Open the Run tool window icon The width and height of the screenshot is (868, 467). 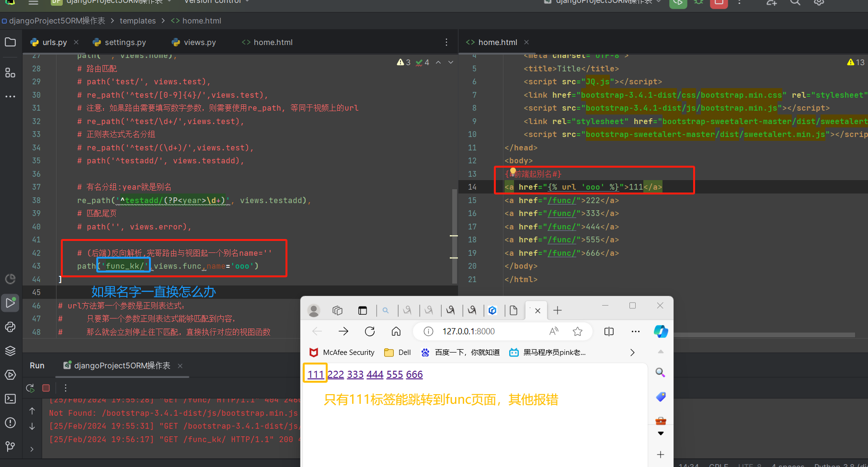pos(10,303)
